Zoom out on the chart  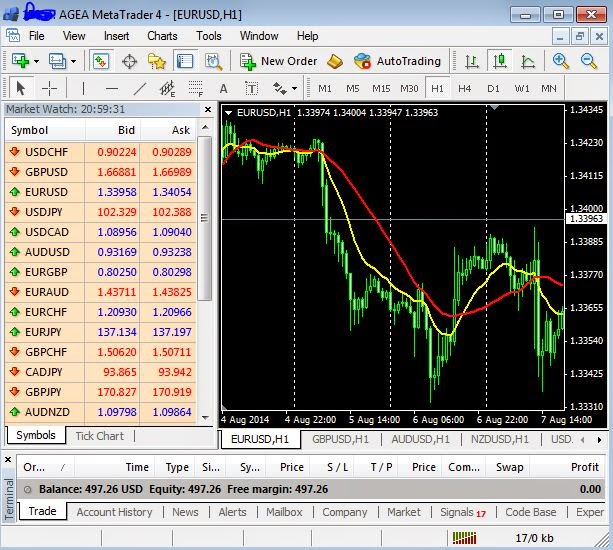point(589,61)
